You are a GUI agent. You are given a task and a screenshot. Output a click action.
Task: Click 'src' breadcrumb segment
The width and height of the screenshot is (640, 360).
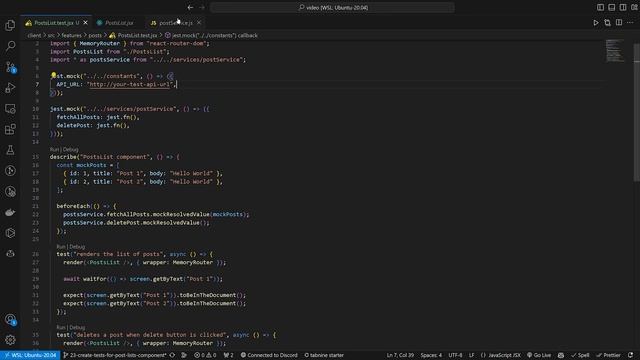pos(51,36)
